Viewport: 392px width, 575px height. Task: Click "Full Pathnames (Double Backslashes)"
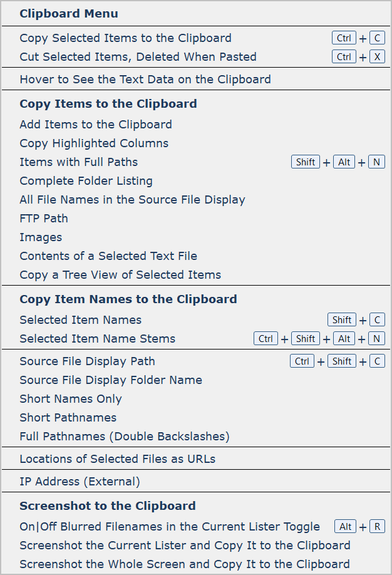point(115,436)
